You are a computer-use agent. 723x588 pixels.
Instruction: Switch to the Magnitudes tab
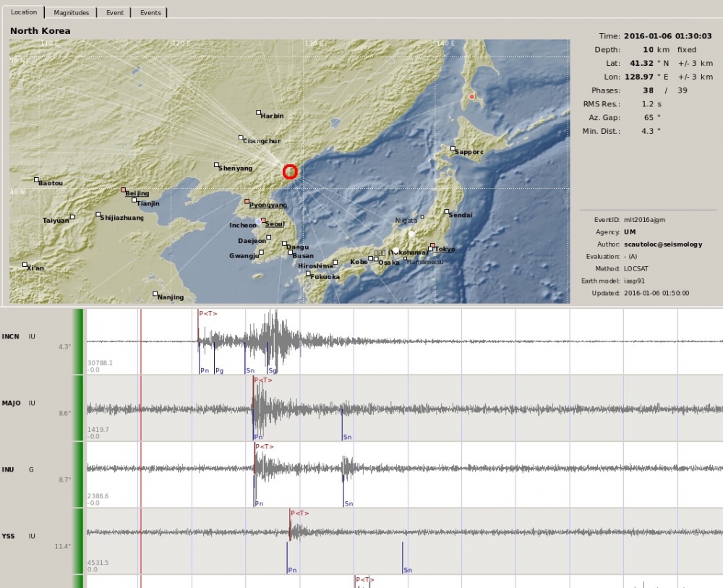[72, 12]
